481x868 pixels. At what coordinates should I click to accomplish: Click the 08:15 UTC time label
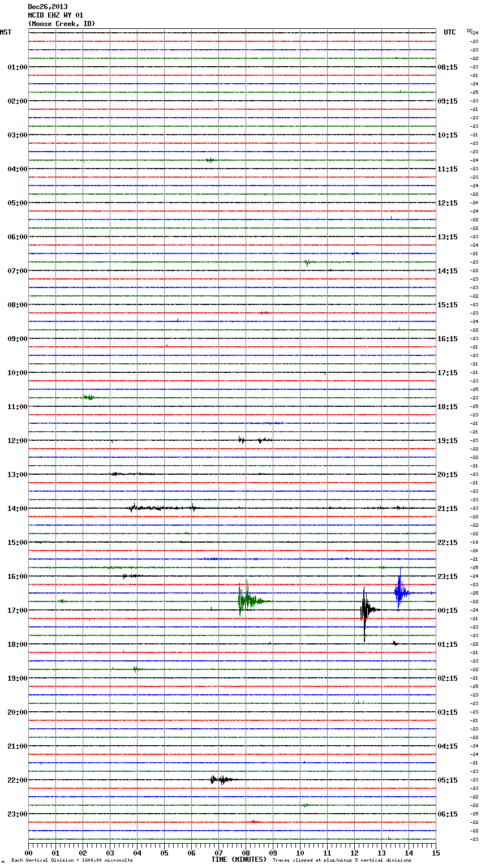pos(448,67)
